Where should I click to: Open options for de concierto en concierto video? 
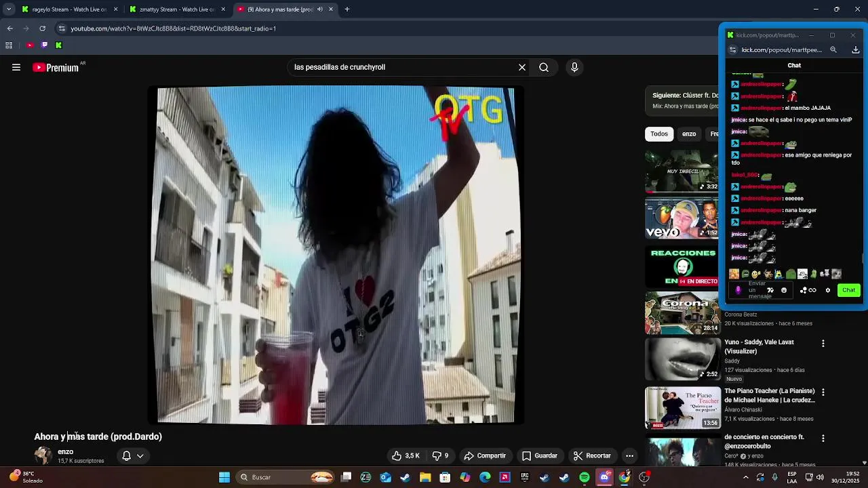[823, 439]
